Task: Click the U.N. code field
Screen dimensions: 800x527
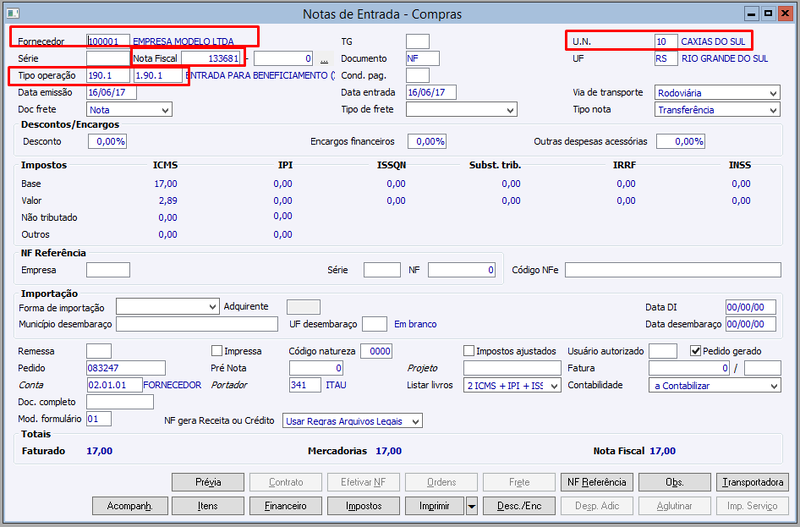Action: pos(666,41)
